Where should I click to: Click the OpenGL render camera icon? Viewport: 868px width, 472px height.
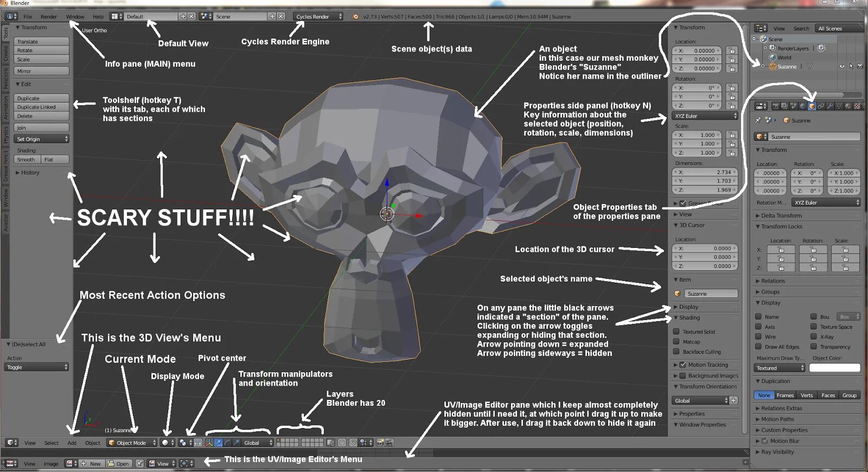380,443
